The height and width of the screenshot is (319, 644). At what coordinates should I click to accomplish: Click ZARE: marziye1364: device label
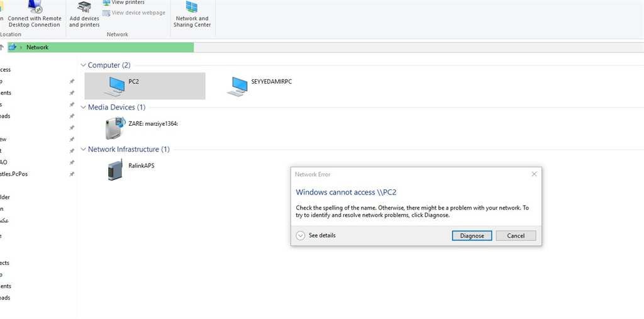click(x=153, y=124)
